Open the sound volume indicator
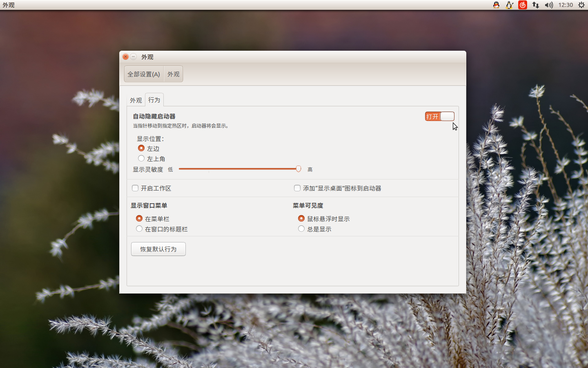This screenshot has height=368, width=588. pyautogui.click(x=549, y=5)
